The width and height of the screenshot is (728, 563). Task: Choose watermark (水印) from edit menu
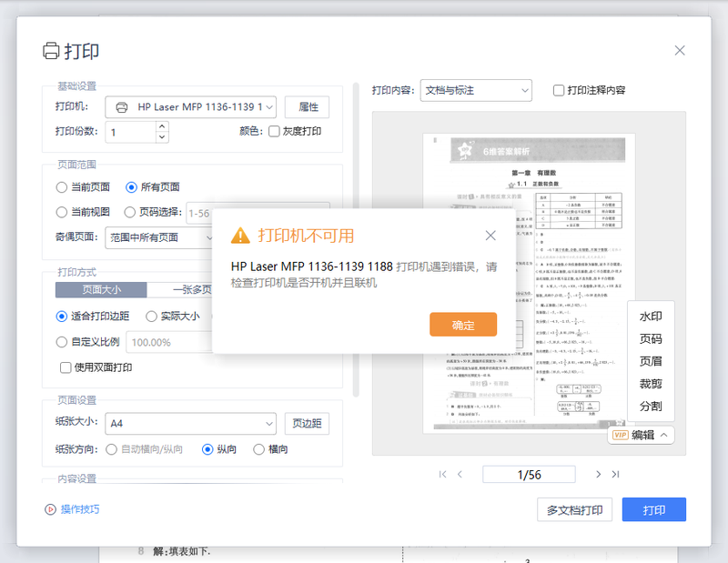pyautogui.click(x=651, y=317)
